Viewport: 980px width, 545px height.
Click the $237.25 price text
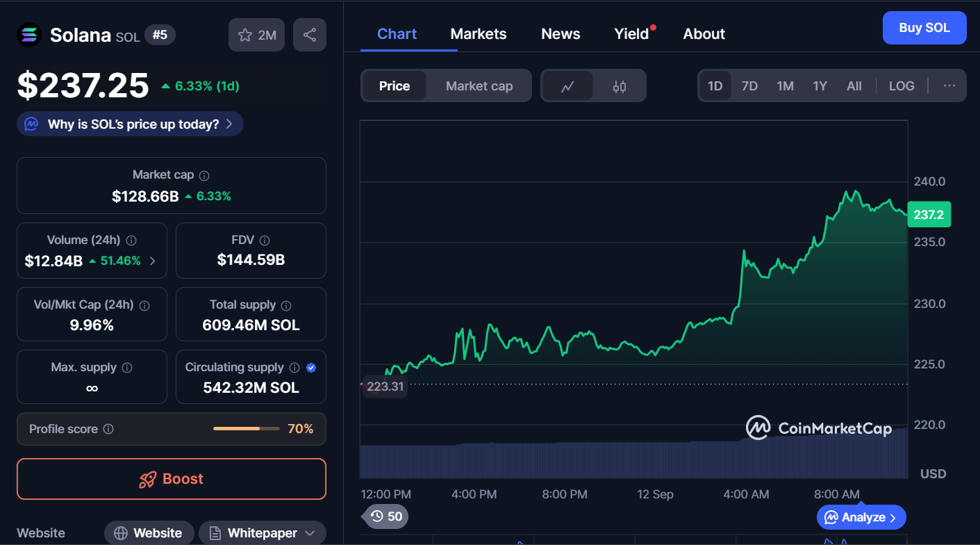(83, 86)
